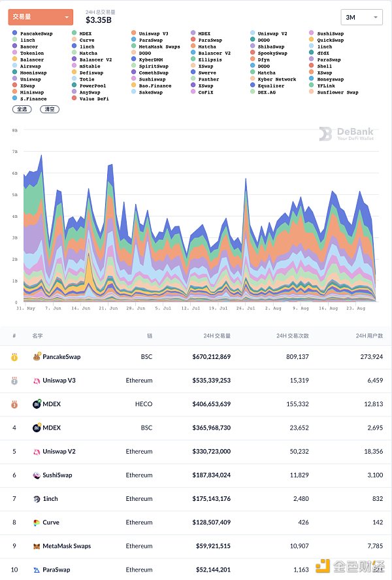The height and width of the screenshot is (580, 392).
Task: Click QuickSwap yellow legend color dot
Action: (312, 40)
